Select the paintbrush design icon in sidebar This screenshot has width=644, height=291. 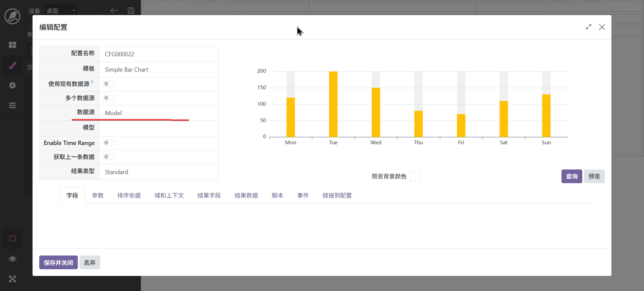[12, 65]
